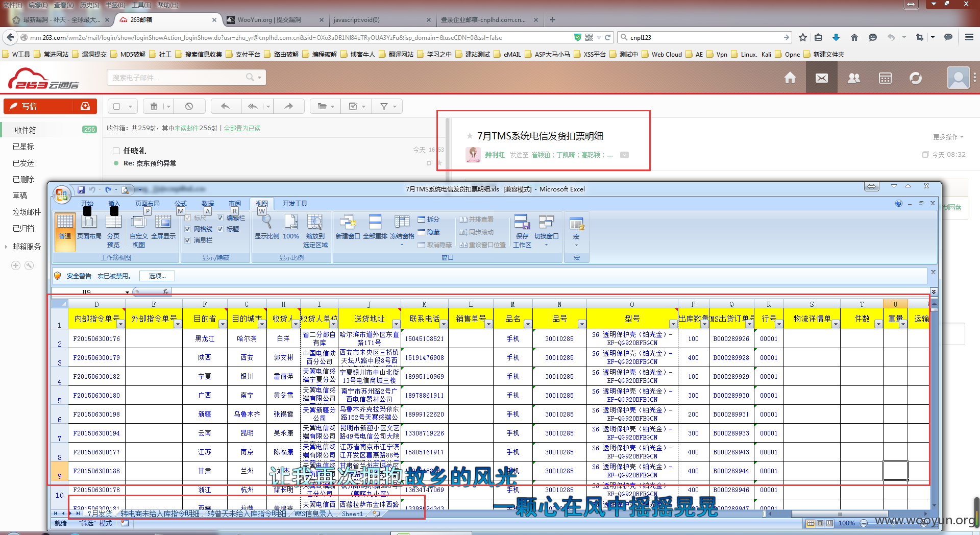Open 垃圾邮件 spam folder
Screen dimensions: 980x535
click(27, 212)
